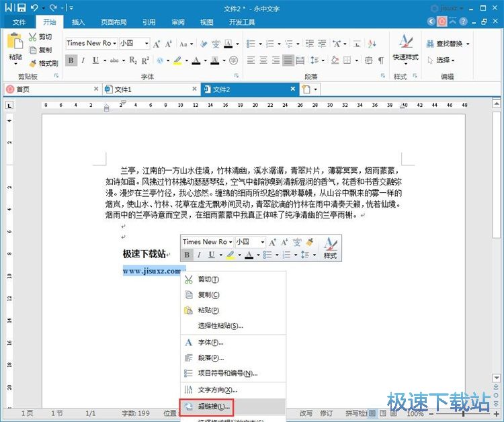Select the Format Painter (格式刷) tool
Viewport: 504px width, 422px height.
point(44,63)
